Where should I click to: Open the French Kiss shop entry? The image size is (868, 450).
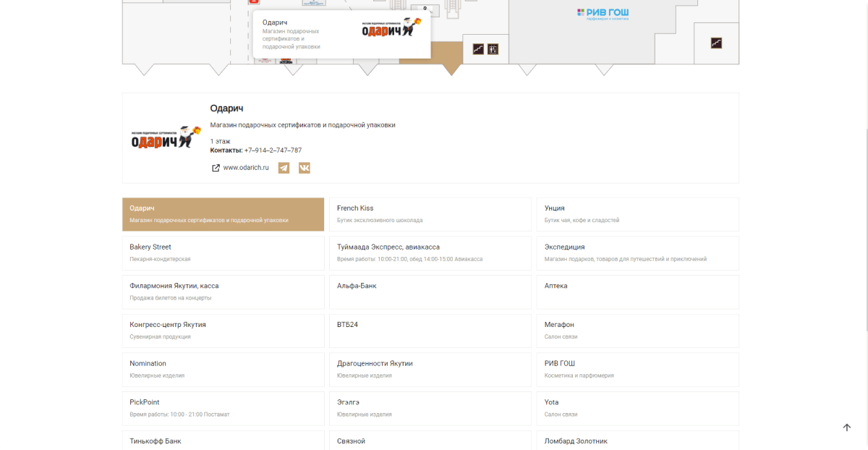430,214
